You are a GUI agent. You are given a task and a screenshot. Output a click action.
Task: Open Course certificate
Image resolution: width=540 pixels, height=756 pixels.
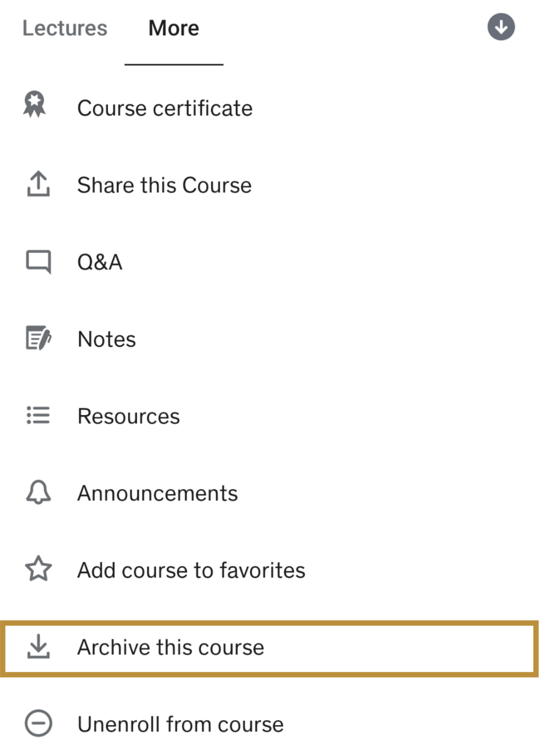165,109
